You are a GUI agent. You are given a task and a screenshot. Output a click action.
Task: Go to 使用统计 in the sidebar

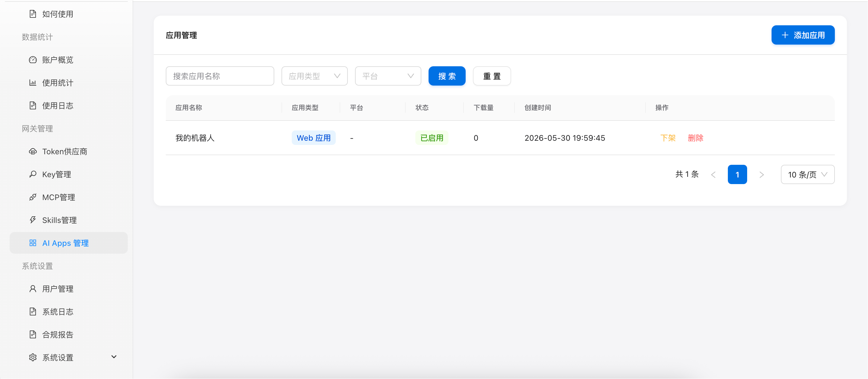(69, 83)
